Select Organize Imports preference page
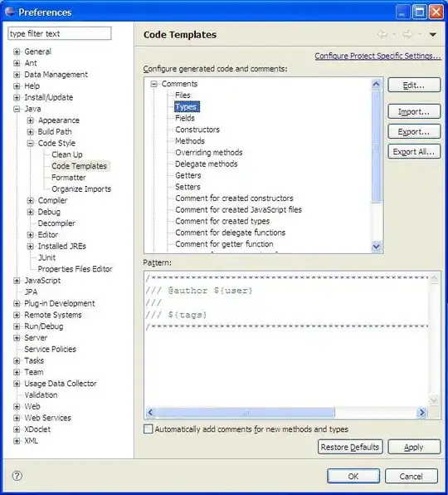Image resolution: width=448 pixels, height=495 pixels. point(81,189)
